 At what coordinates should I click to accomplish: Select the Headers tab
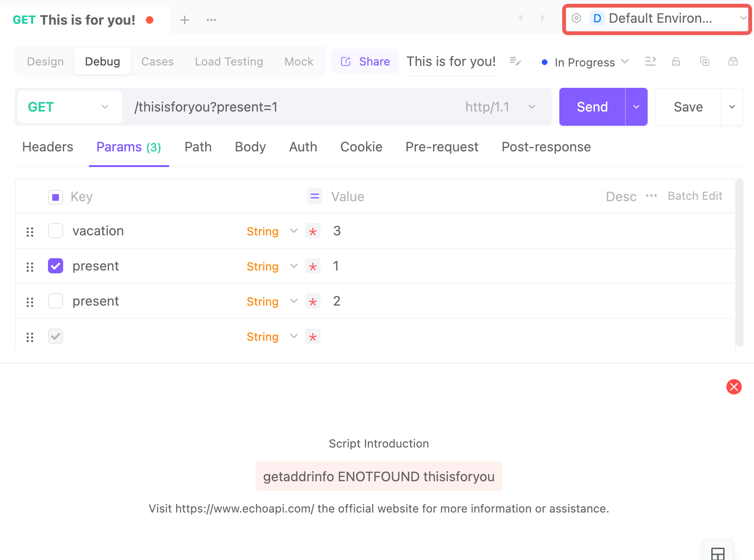47,147
